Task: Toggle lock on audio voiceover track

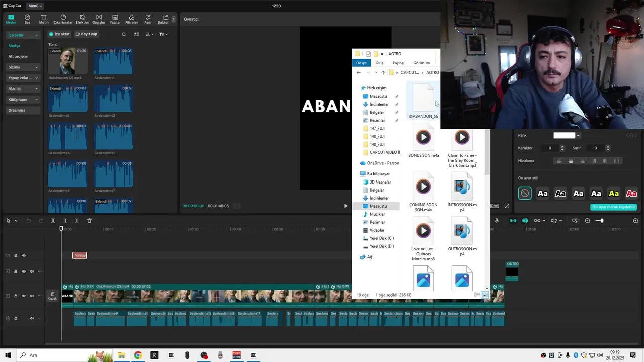Action: (16, 318)
